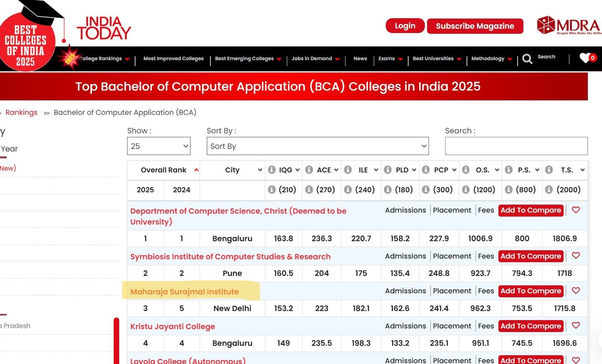Expand the PLD column sort chevron
602x364 pixels.
(414, 170)
